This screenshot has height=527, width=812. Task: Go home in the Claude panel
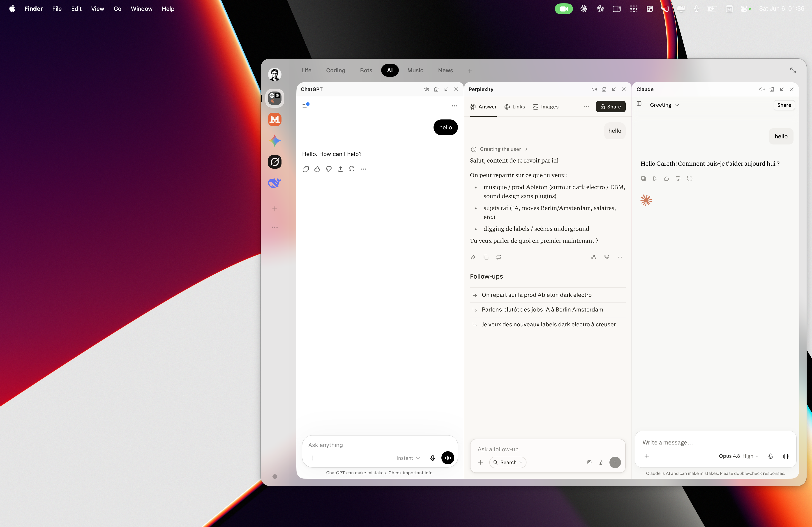[772, 89]
